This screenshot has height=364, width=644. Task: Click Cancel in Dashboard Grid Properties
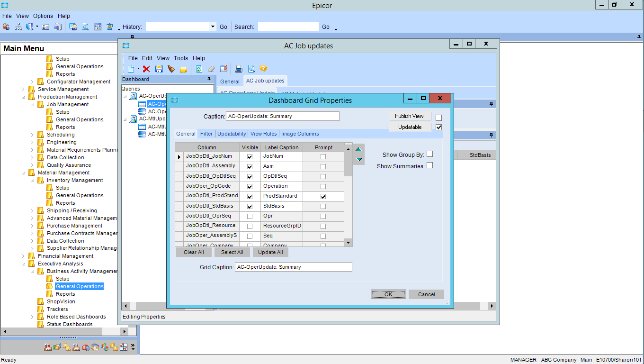[426, 294]
